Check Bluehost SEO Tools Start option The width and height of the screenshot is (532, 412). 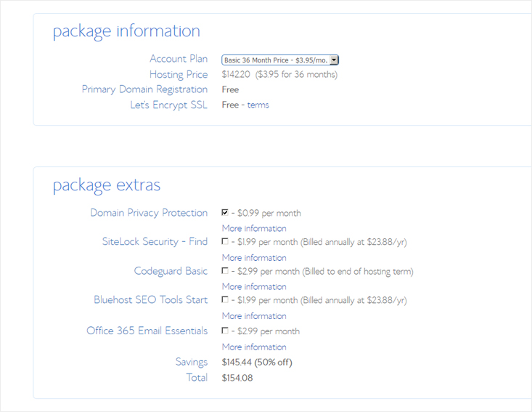coord(224,299)
